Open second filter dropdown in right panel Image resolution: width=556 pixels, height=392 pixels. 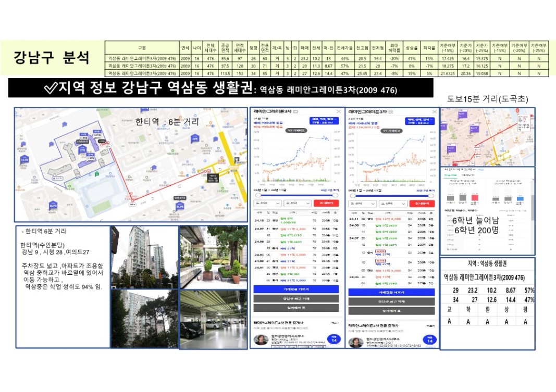393,204
